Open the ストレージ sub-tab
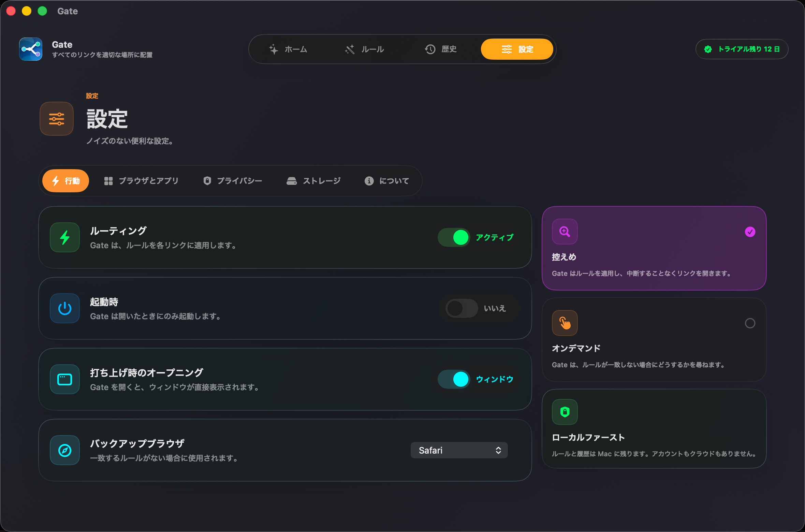805x532 pixels. [313, 181]
